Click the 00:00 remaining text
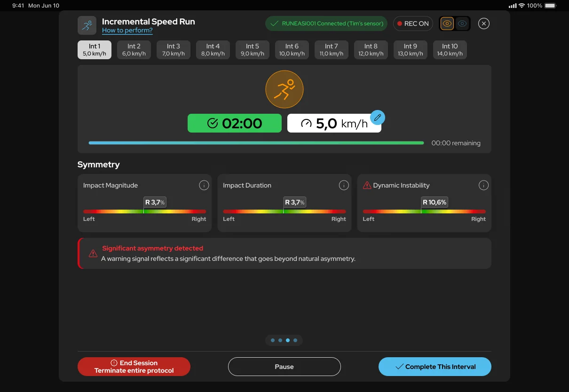569x392 pixels. pyautogui.click(x=456, y=143)
